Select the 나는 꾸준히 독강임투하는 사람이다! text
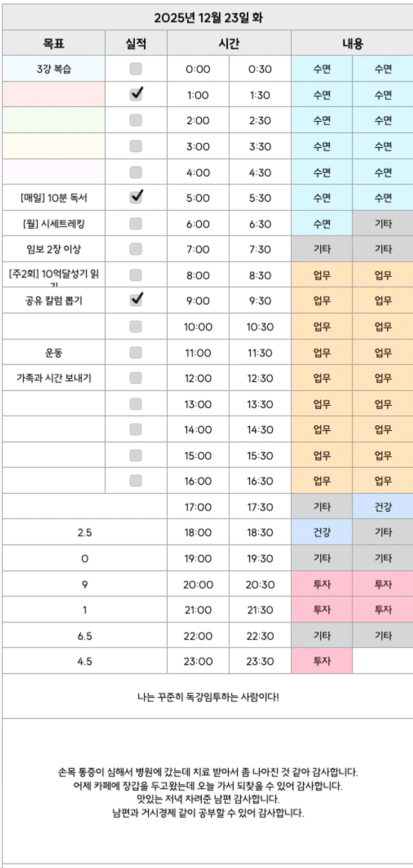413x868 pixels. (208, 697)
